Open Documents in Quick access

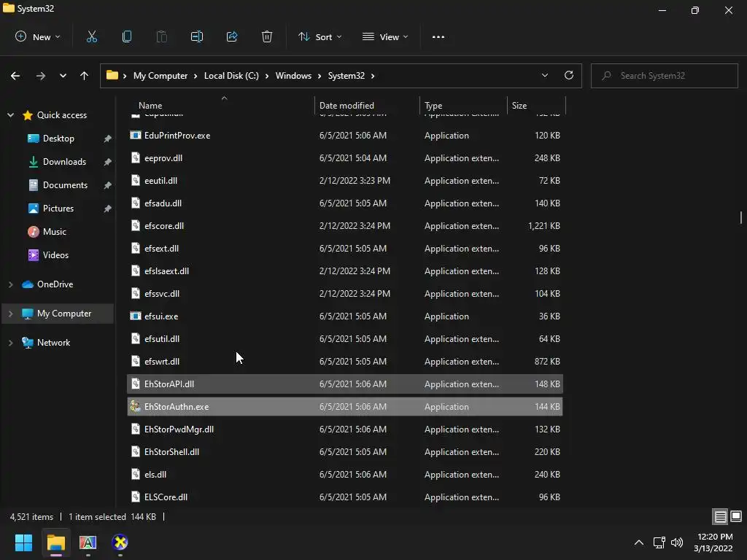click(65, 184)
